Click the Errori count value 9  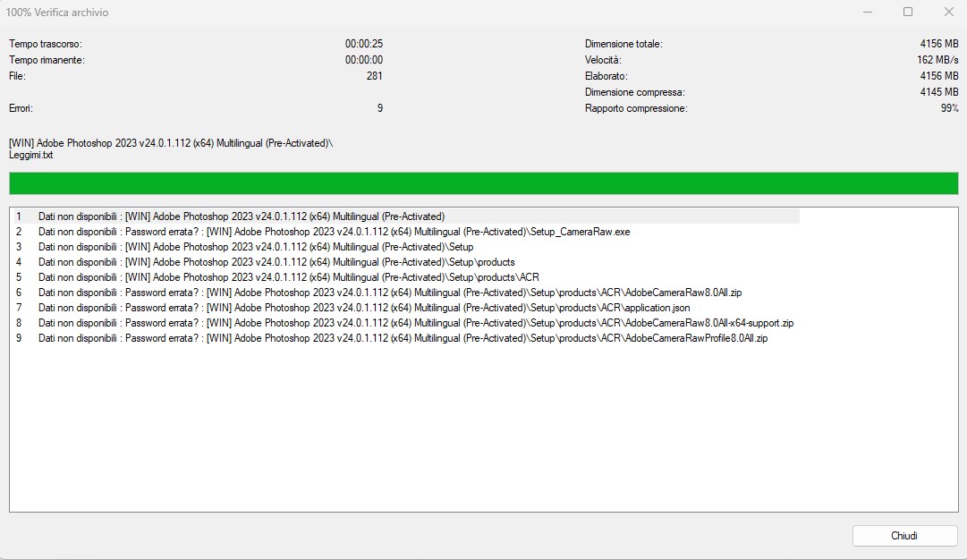(380, 108)
